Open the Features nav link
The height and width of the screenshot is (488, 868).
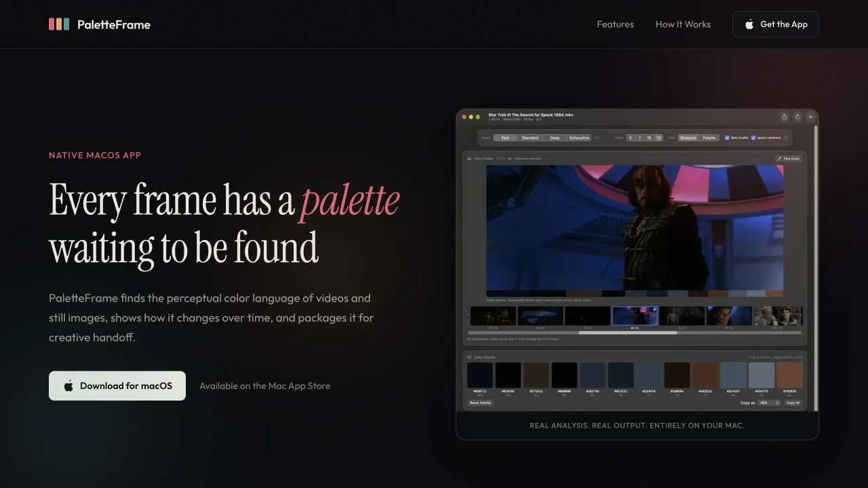click(x=615, y=24)
